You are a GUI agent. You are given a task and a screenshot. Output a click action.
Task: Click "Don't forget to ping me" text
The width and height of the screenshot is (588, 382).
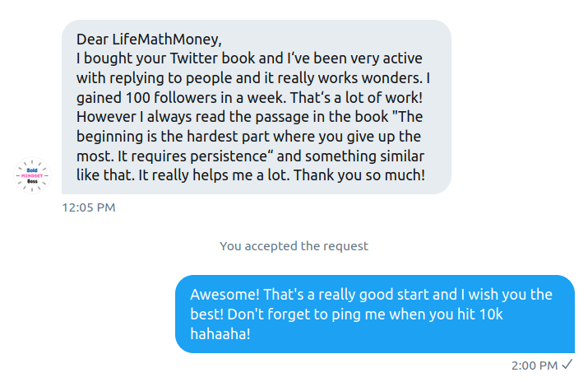coord(282,314)
